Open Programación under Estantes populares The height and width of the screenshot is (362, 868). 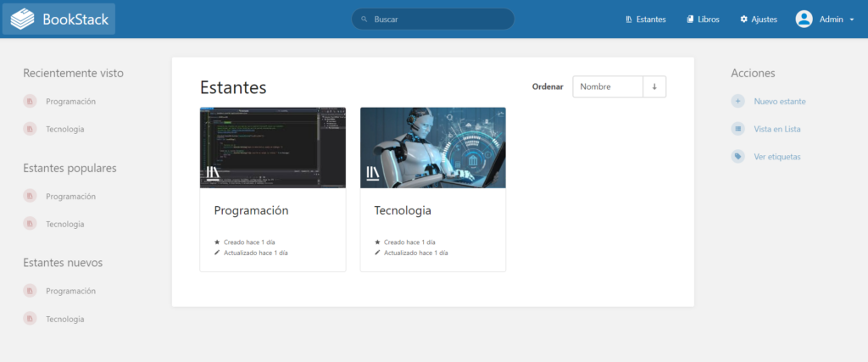71,196
